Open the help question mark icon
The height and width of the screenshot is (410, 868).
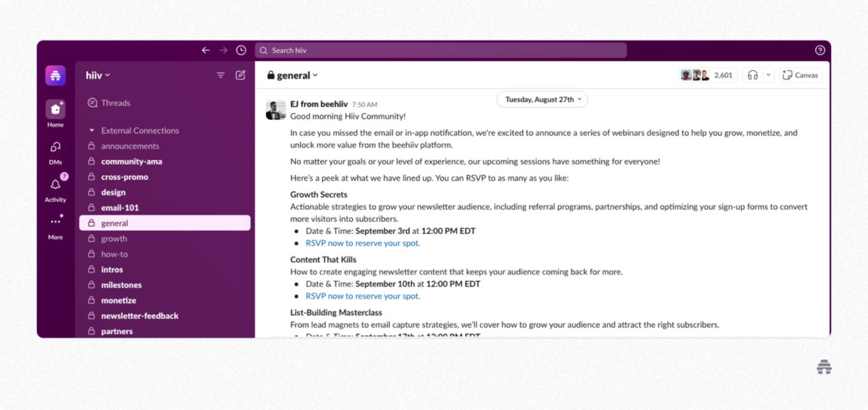(820, 50)
